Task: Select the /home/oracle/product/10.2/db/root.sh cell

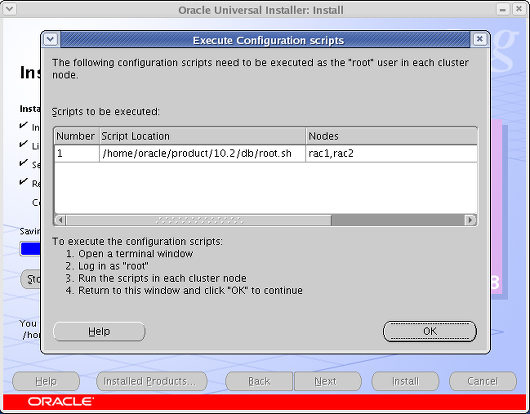Action: (202, 154)
